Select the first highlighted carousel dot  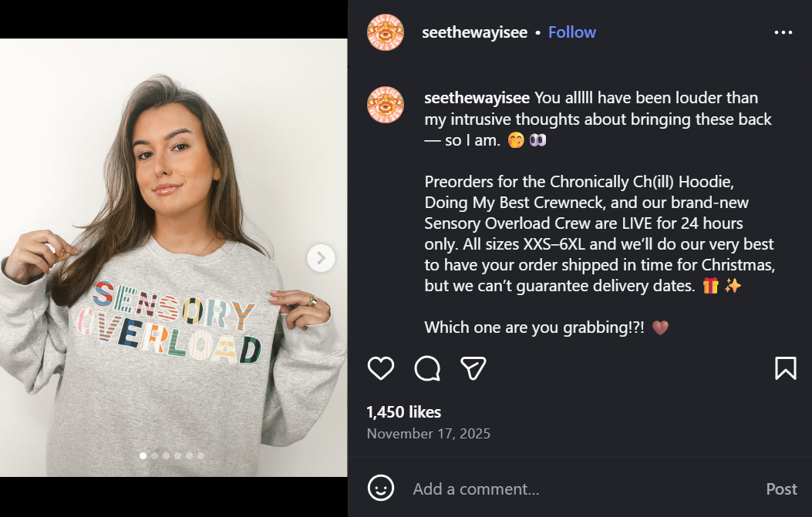point(143,455)
